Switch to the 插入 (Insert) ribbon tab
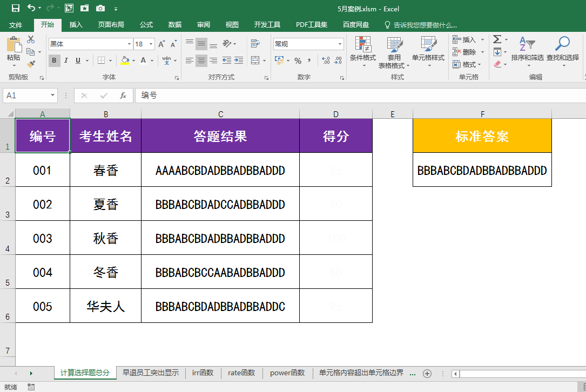The image size is (586, 392). (x=76, y=25)
